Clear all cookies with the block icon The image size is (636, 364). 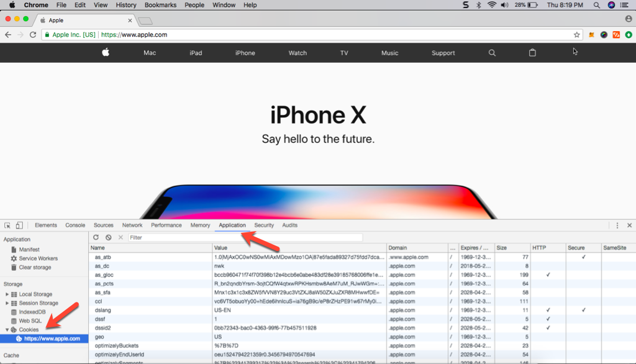(108, 237)
